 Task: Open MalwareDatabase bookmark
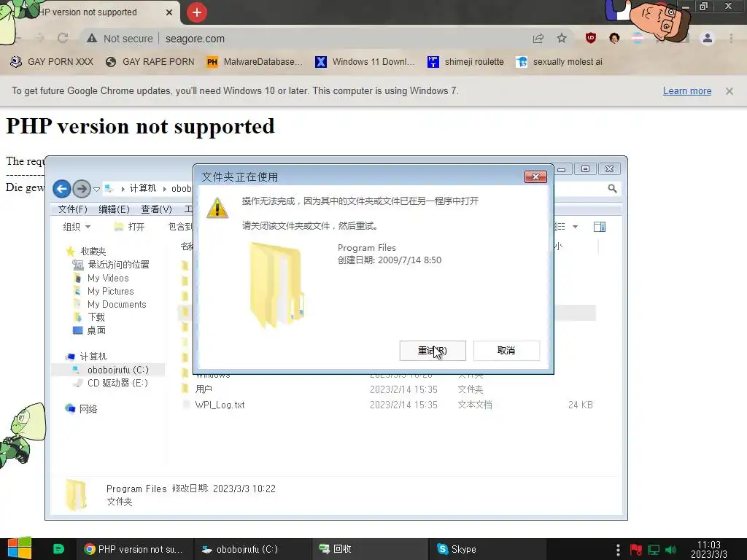pyautogui.click(x=255, y=62)
